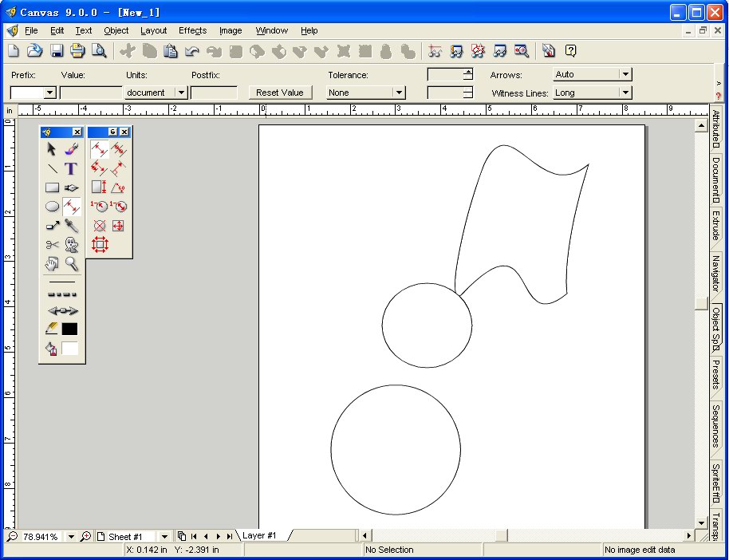This screenshot has height=560, width=729.
Task: Select the Eyedropper tool
Action: [71, 226]
